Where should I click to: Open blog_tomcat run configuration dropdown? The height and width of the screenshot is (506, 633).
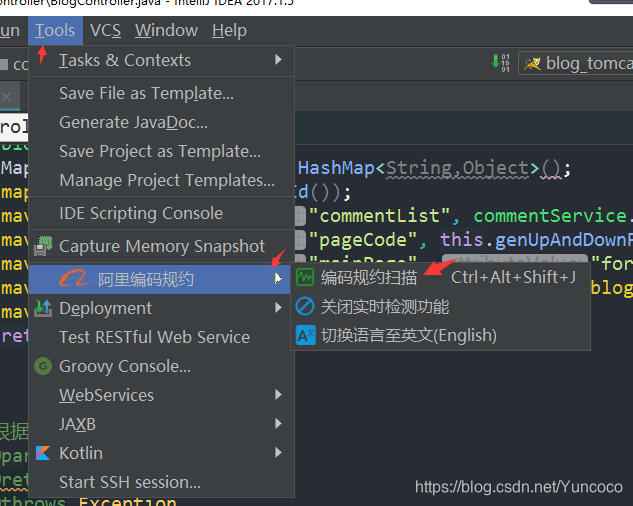pyautogui.click(x=576, y=63)
